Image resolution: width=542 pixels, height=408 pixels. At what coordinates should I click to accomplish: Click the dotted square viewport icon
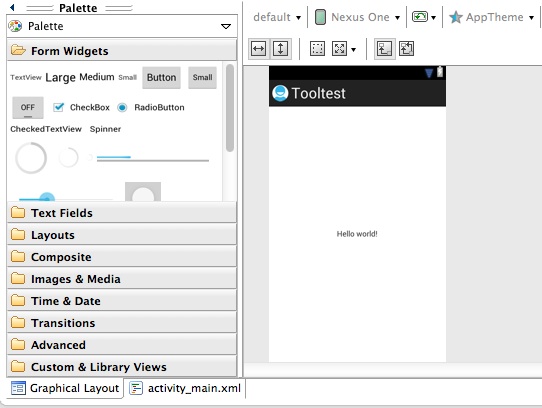(x=317, y=49)
